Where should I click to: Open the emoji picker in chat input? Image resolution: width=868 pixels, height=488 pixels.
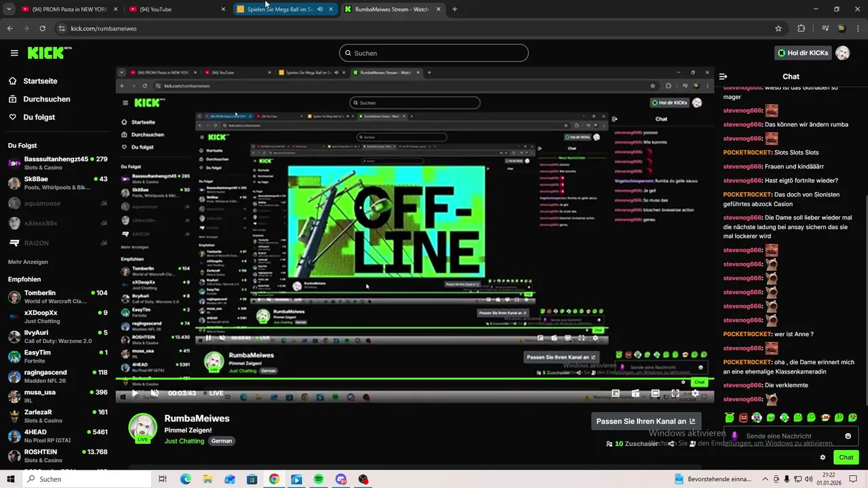[848, 436]
